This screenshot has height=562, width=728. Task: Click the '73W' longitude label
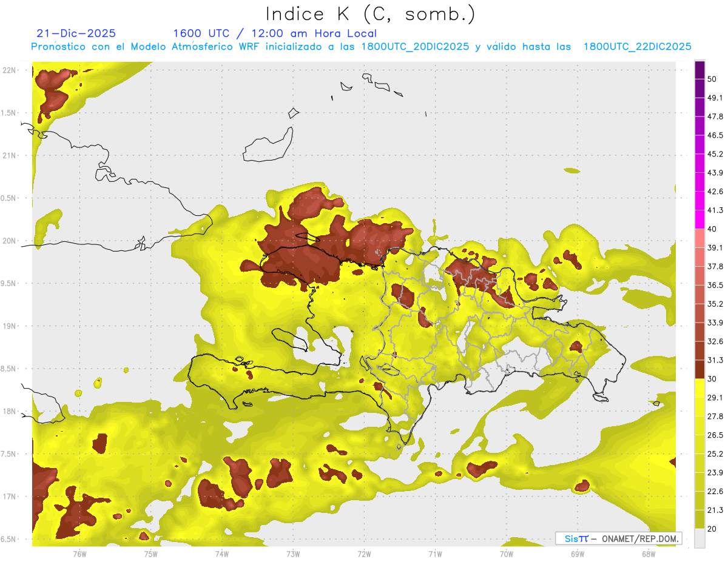(x=293, y=554)
